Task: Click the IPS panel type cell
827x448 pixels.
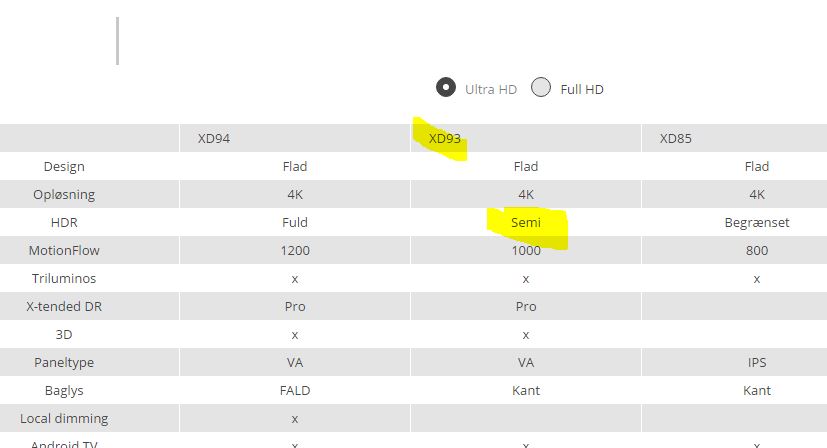Action: pyautogui.click(x=756, y=363)
